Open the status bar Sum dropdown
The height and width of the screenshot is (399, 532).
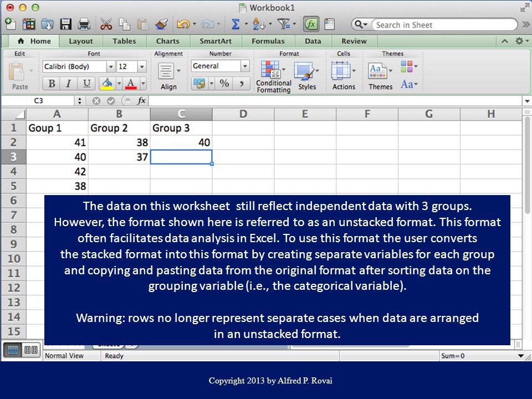pyautogui.click(x=521, y=356)
